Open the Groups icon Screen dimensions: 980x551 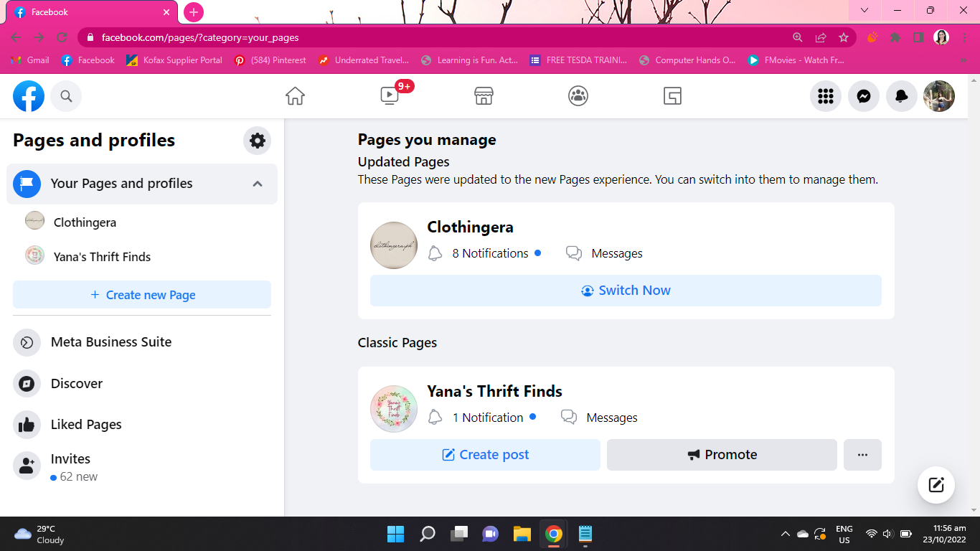(578, 96)
